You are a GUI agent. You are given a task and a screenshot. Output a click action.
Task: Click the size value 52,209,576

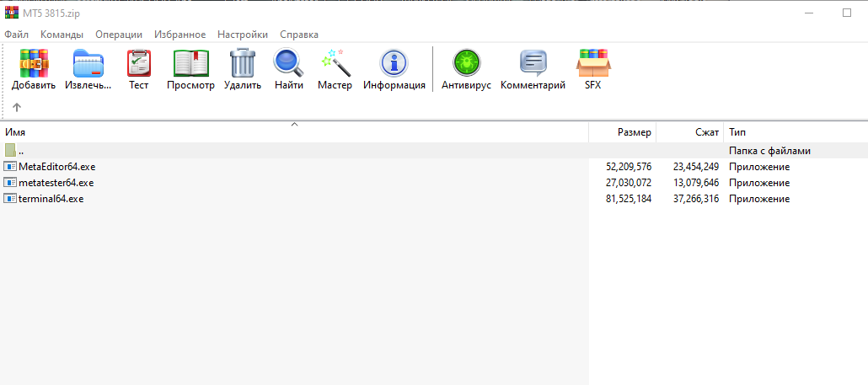point(629,167)
